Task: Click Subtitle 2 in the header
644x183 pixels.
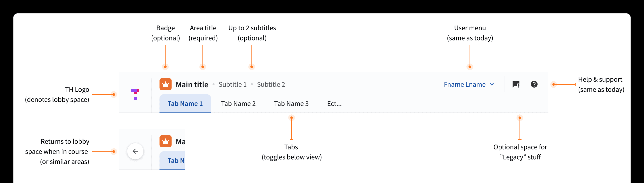Action: [271, 84]
